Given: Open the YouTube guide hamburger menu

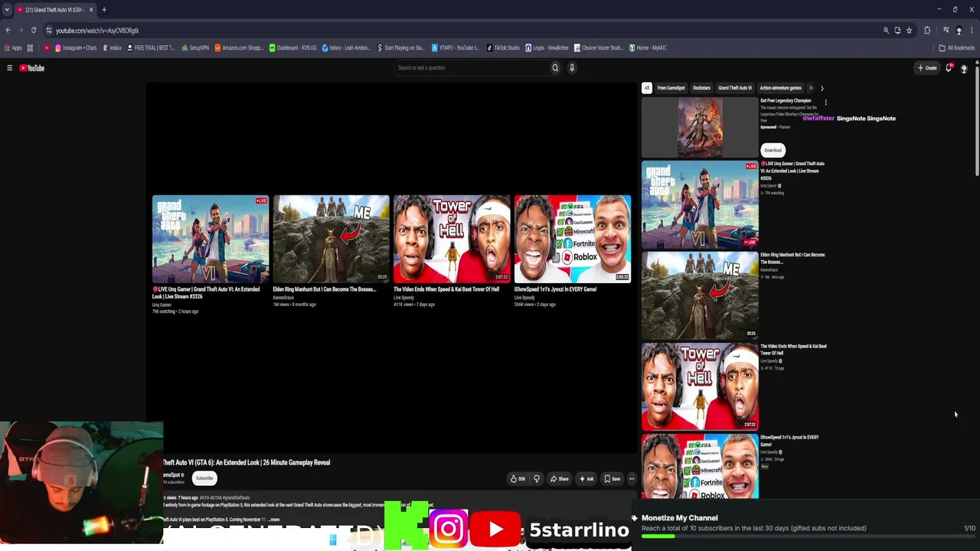Looking at the screenshot, I should click(9, 68).
